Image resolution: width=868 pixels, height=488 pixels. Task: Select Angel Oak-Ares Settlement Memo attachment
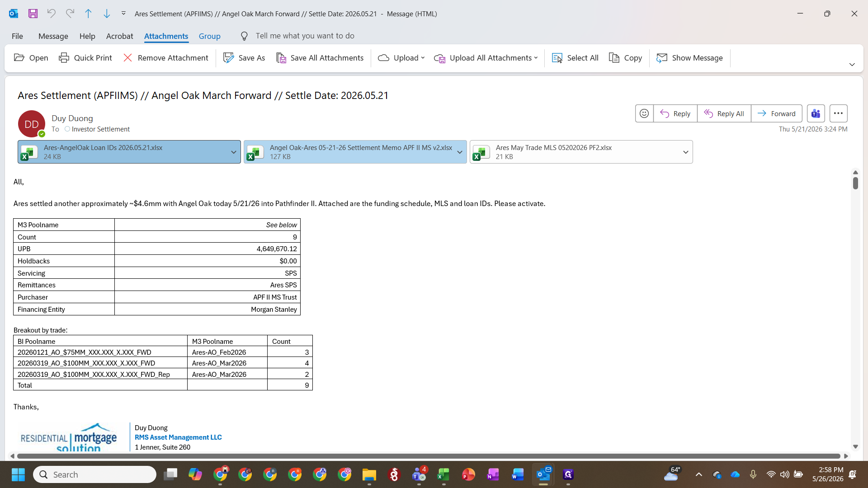(348, 152)
